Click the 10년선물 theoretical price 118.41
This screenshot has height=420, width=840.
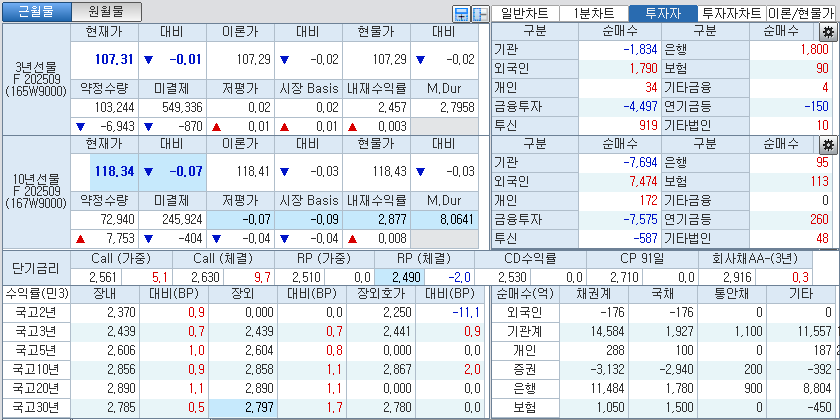tap(241, 171)
